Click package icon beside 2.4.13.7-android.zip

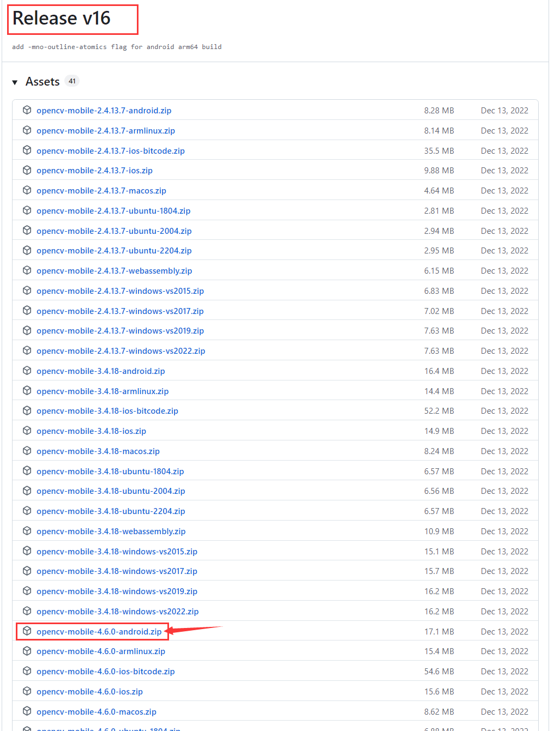click(27, 110)
